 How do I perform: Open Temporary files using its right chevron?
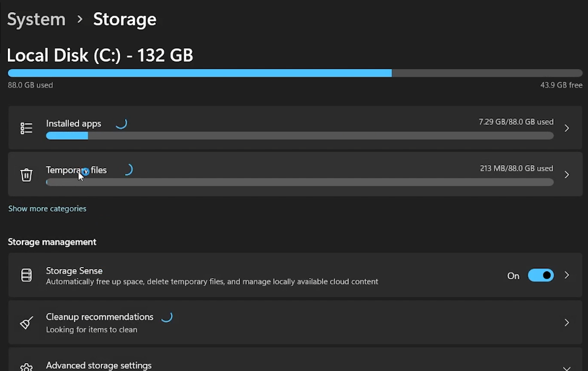tap(566, 175)
